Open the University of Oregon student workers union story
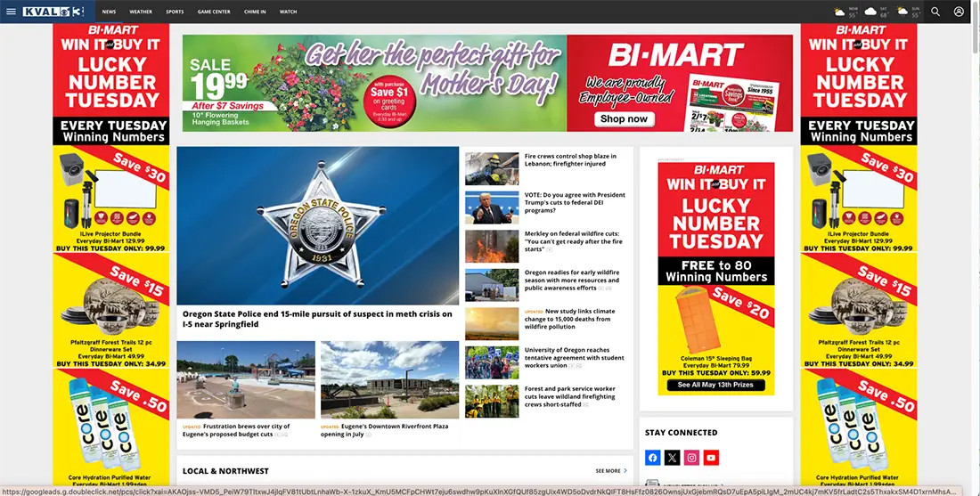Viewport: 980px width, 496px height. pos(575,358)
